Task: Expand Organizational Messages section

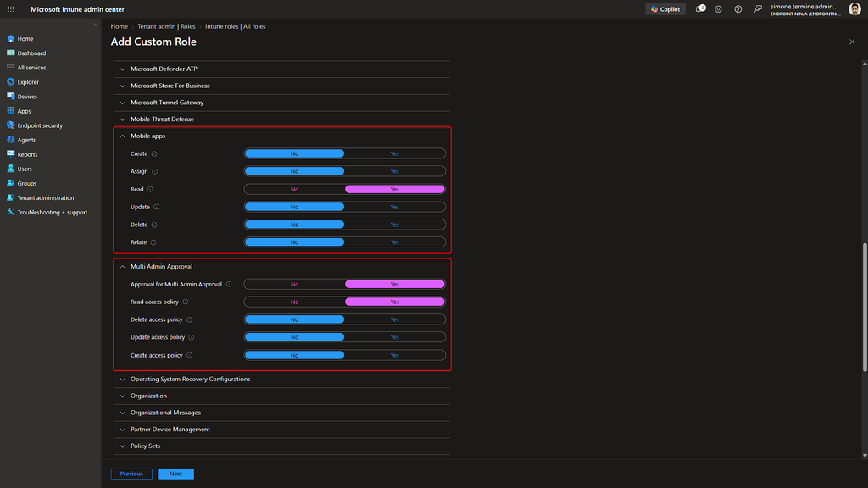Action: [x=281, y=413]
